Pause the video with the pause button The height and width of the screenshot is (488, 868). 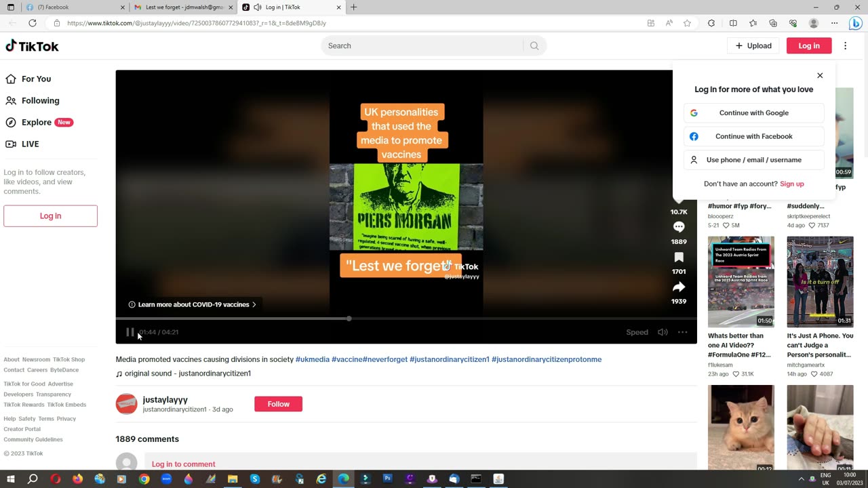click(x=130, y=332)
